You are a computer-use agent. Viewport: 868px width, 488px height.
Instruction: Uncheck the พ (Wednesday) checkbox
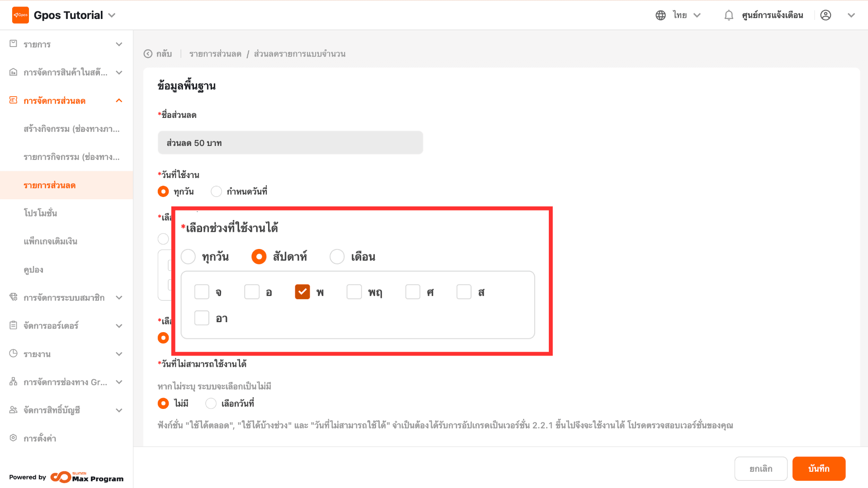click(x=302, y=292)
